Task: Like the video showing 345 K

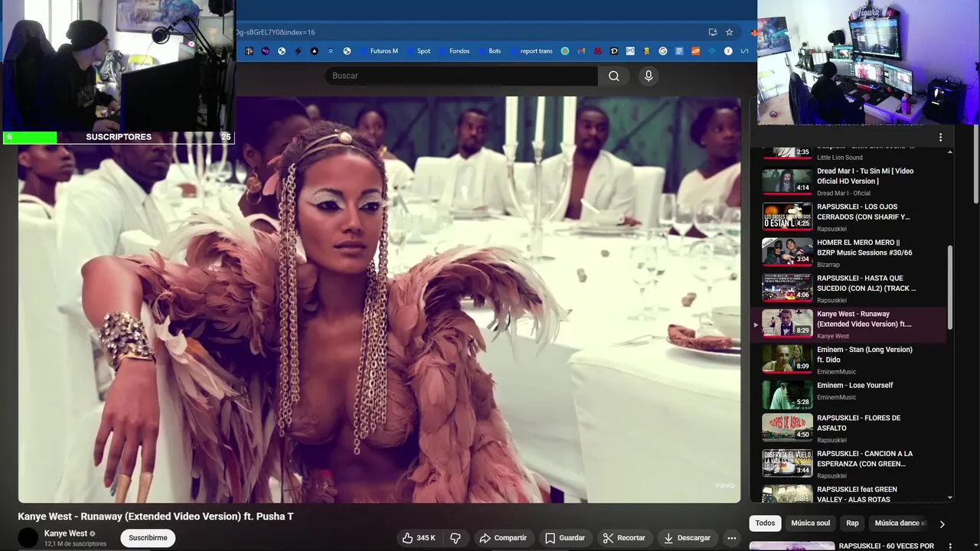Action: pyautogui.click(x=419, y=538)
